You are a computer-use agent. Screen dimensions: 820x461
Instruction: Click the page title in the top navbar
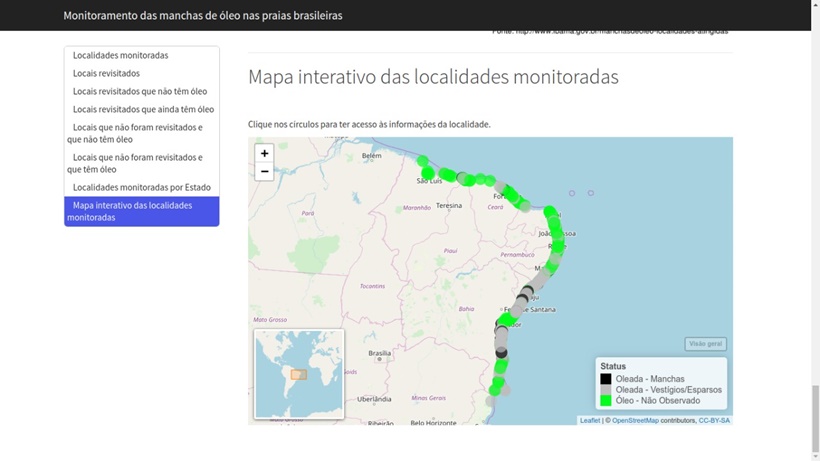[x=203, y=16]
